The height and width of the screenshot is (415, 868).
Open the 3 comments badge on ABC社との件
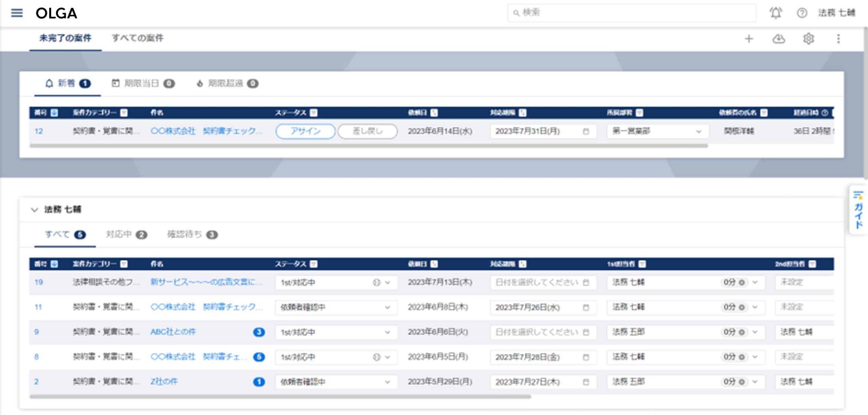[259, 332]
